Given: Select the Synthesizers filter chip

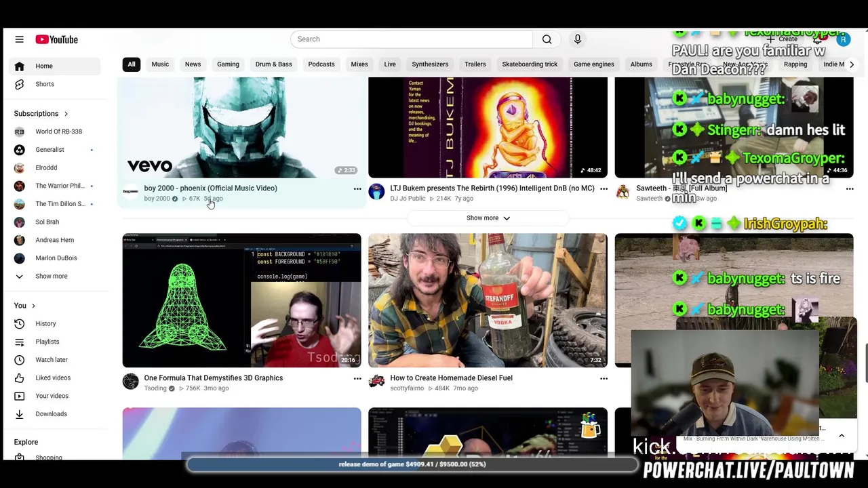Looking at the screenshot, I should [430, 64].
